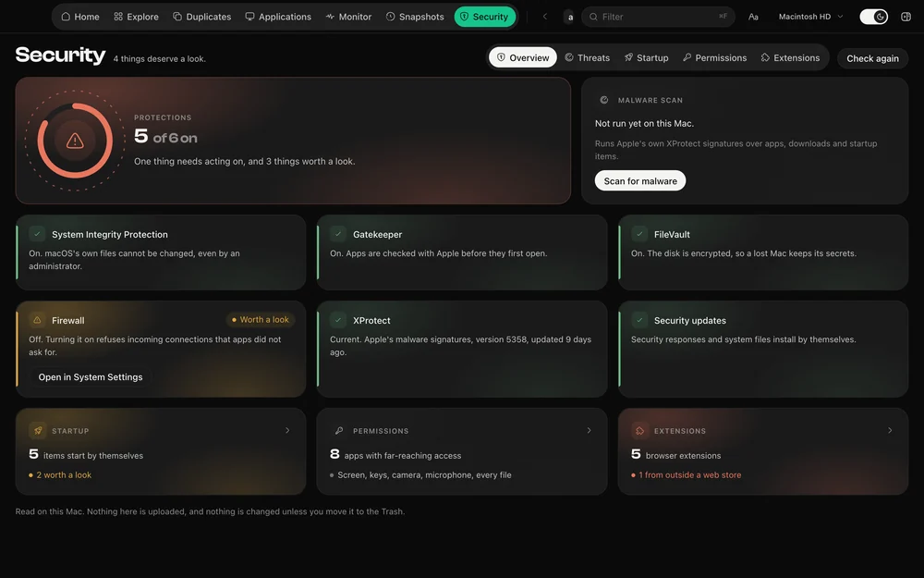Expand the Permissions card chevron
Screen dimensions: 924x578
[x=589, y=431]
